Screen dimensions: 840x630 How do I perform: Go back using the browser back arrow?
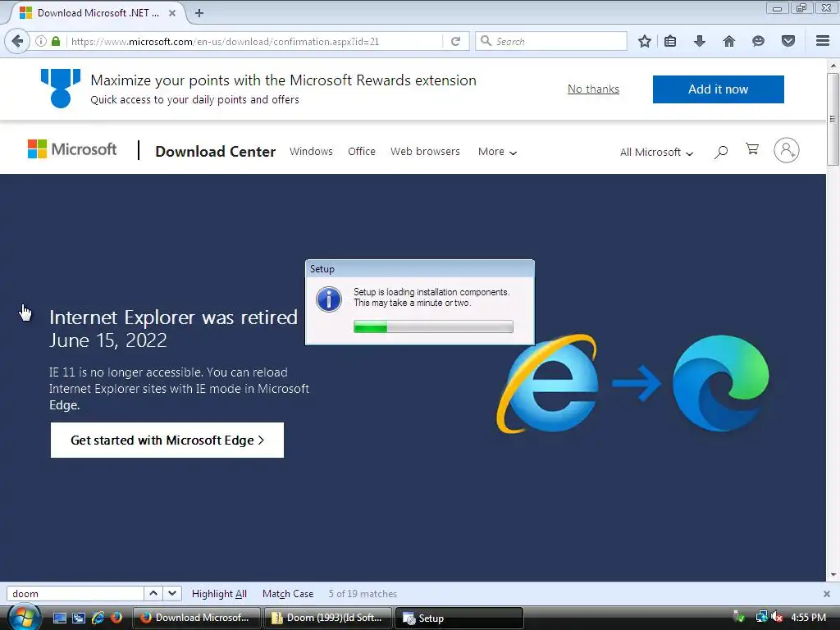pos(17,41)
